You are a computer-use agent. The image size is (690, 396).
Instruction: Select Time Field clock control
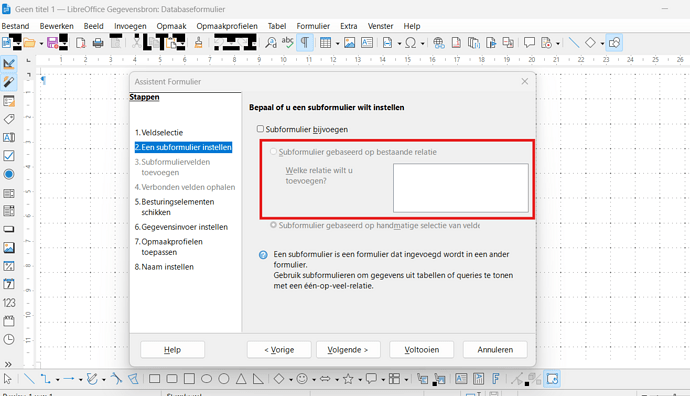pyautogui.click(x=9, y=339)
